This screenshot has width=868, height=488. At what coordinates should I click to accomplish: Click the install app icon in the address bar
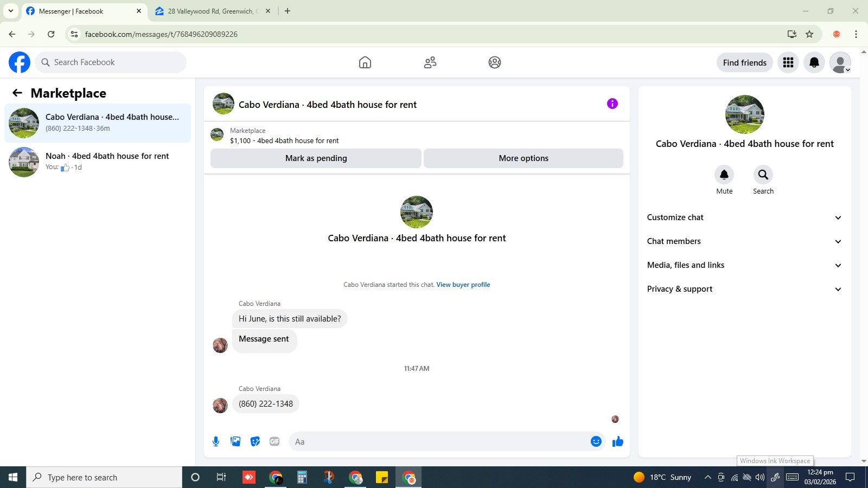[x=792, y=34]
